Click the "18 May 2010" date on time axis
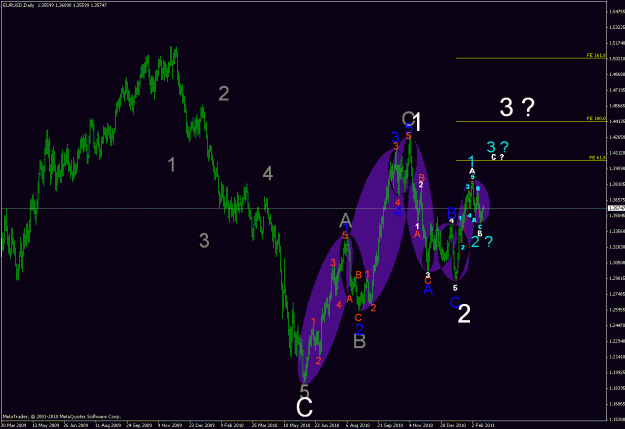625x429 pixels. pos(297,425)
